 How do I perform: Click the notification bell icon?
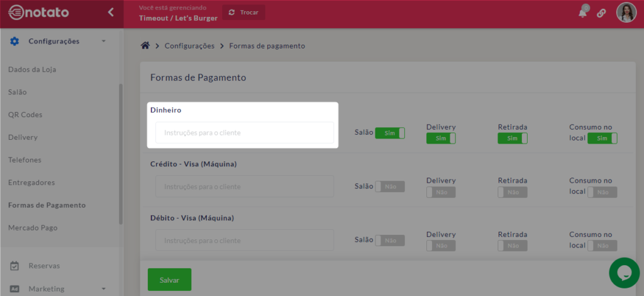pyautogui.click(x=583, y=13)
